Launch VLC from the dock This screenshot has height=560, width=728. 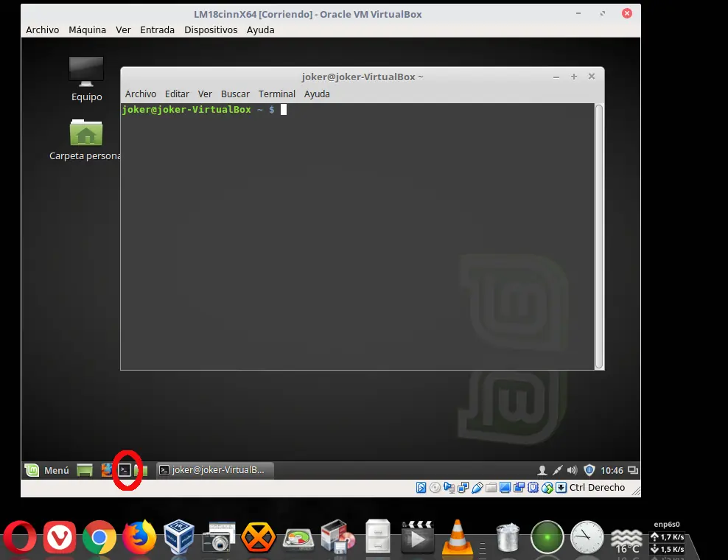click(457, 536)
